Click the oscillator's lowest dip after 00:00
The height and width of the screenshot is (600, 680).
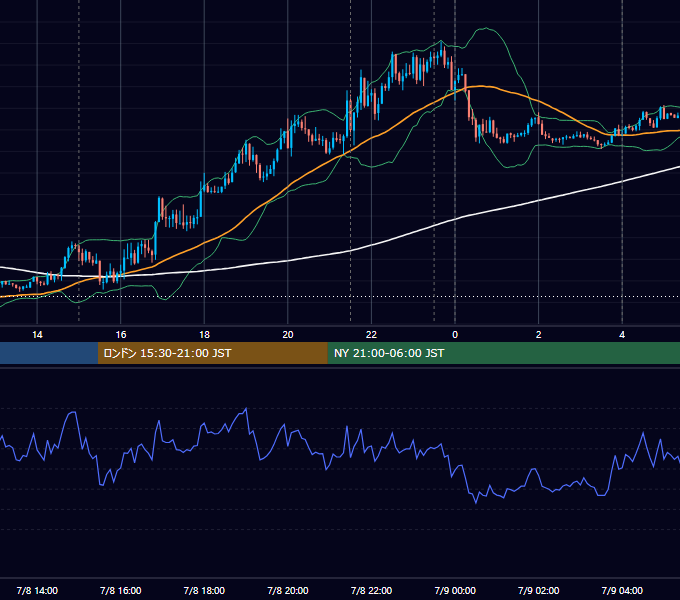(476, 502)
